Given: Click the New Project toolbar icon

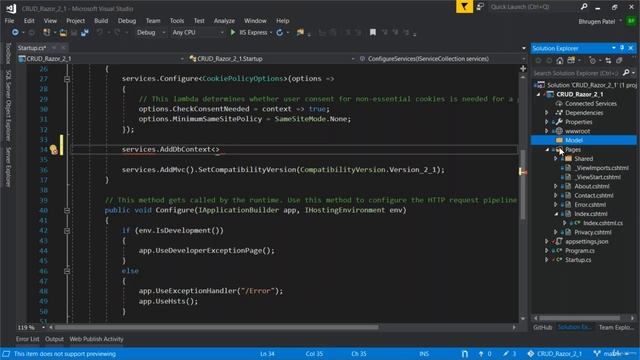Looking at the screenshot, I should pos(47,32).
